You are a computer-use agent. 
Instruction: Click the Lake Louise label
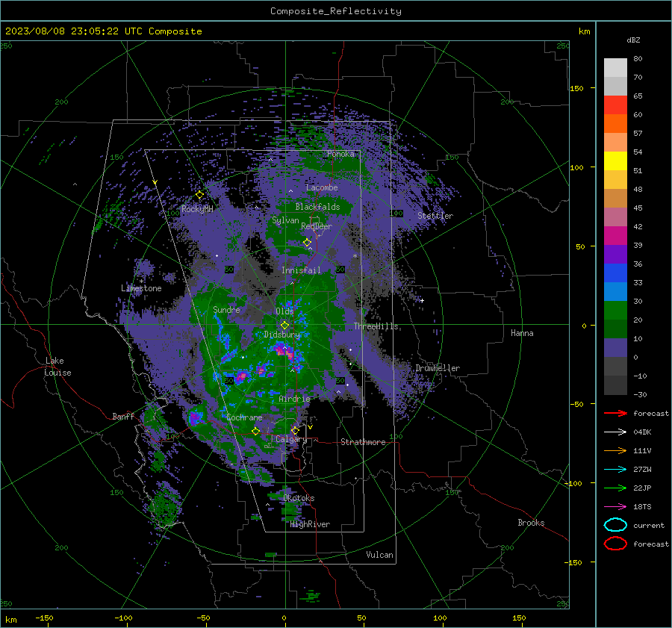58,367
